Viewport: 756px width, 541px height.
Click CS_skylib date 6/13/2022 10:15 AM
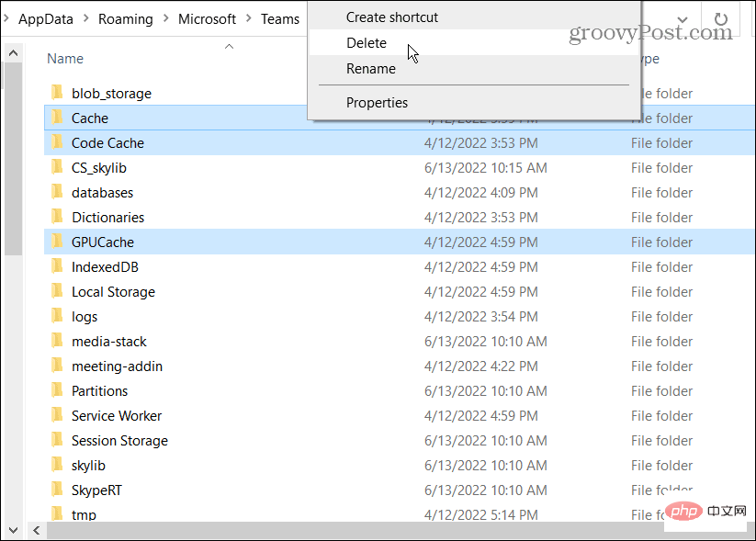point(486,168)
